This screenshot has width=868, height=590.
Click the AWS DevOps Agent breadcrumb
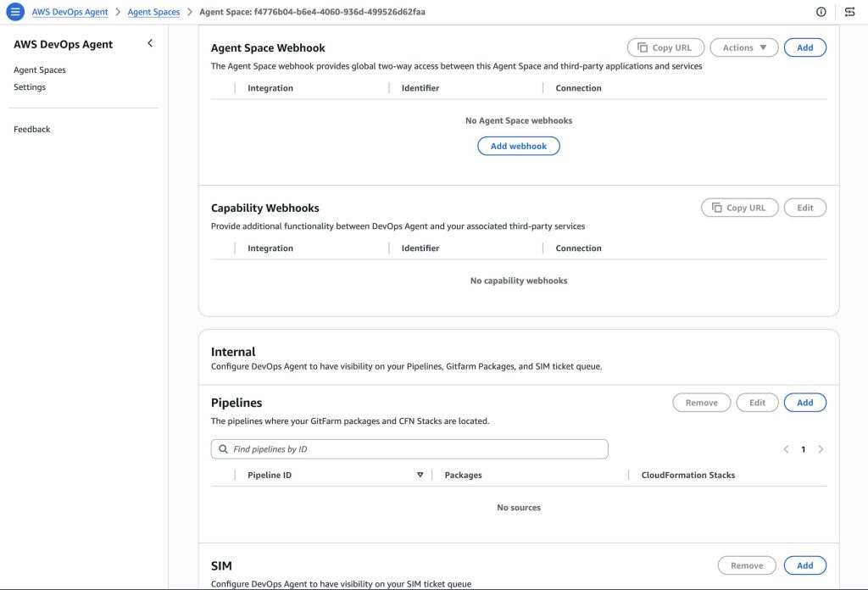tap(70, 13)
